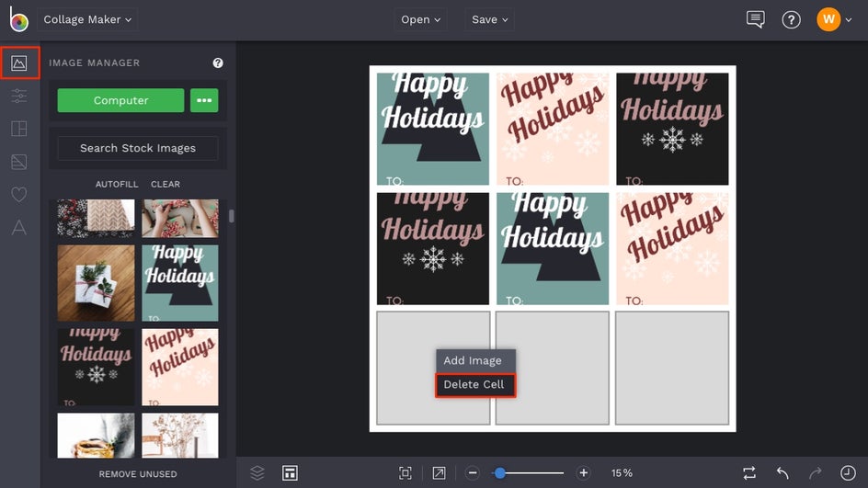868x488 pixels.
Task: Select top-middle pink collage cell
Action: tap(553, 129)
